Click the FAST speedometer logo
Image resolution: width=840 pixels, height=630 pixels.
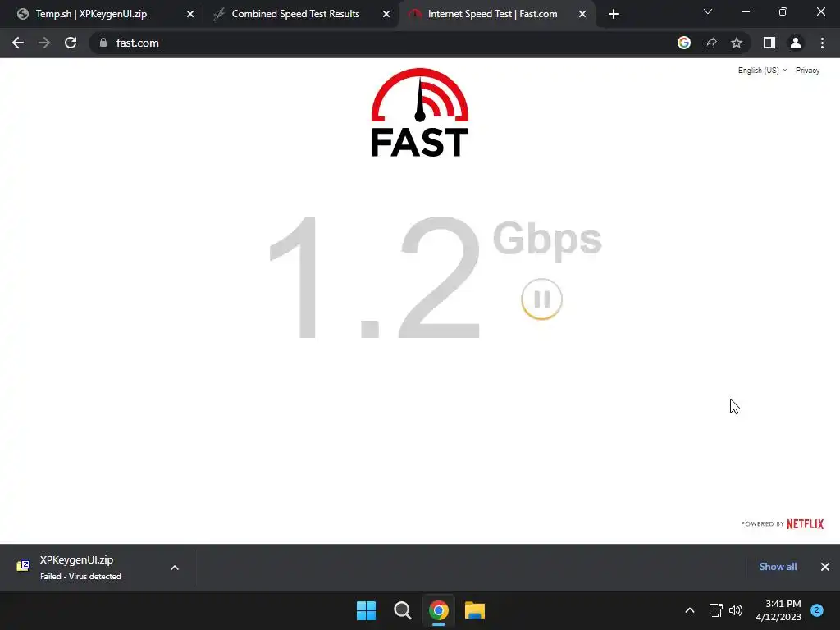point(420,112)
